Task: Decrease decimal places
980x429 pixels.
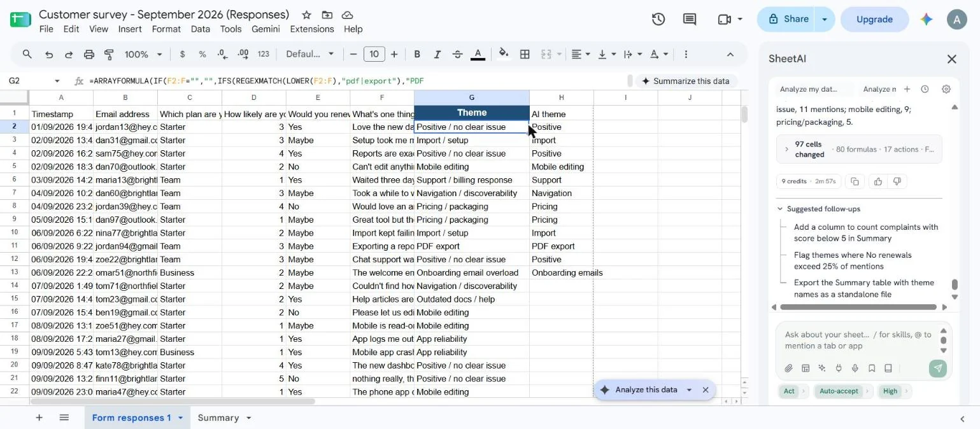Action: pyautogui.click(x=222, y=54)
